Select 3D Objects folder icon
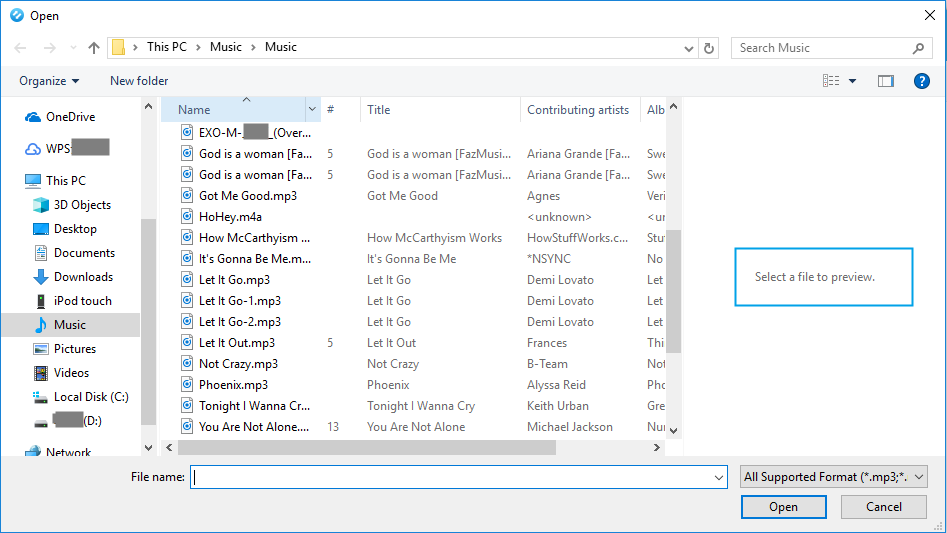Screen dimensions: 947x533 (41, 205)
